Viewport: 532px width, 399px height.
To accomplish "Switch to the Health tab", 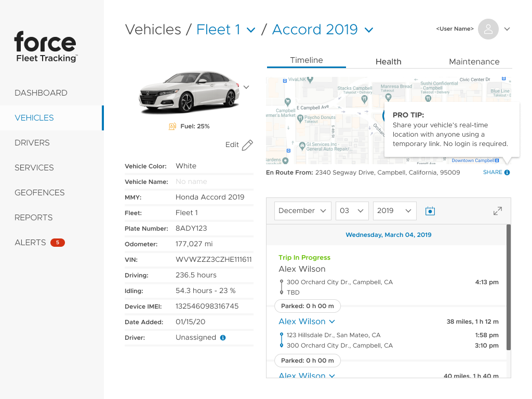I will tap(388, 61).
